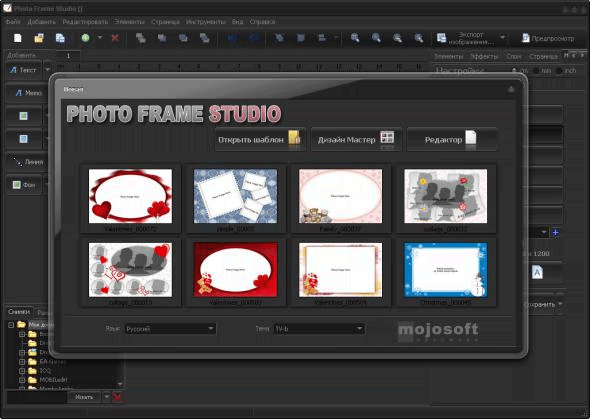Viewport: 590px width, 419px height.
Task: Select the inch unit radio button
Action: tap(558, 70)
